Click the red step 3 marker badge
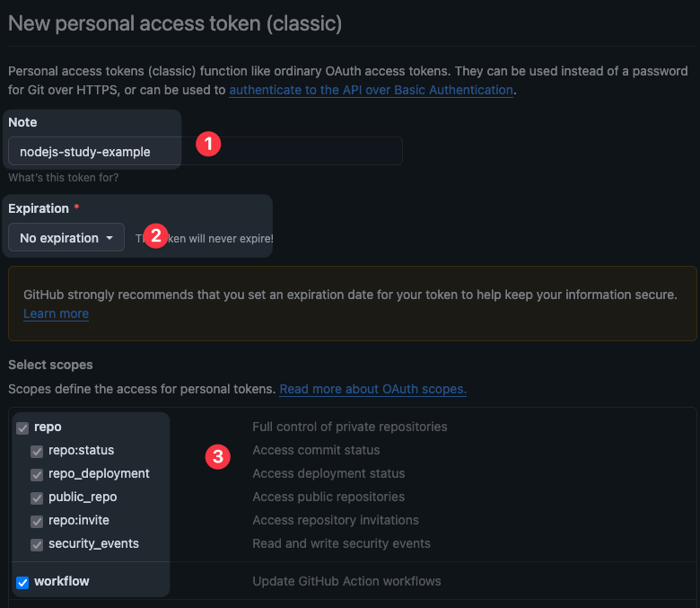Image resolution: width=700 pixels, height=608 pixels. pyautogui.click(x=216, y=457)
